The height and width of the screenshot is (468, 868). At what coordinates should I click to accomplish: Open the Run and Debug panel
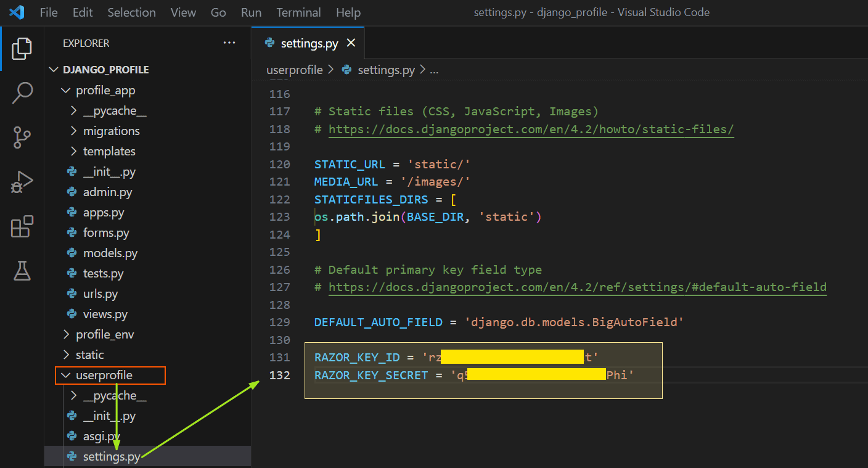coord(22,181)
